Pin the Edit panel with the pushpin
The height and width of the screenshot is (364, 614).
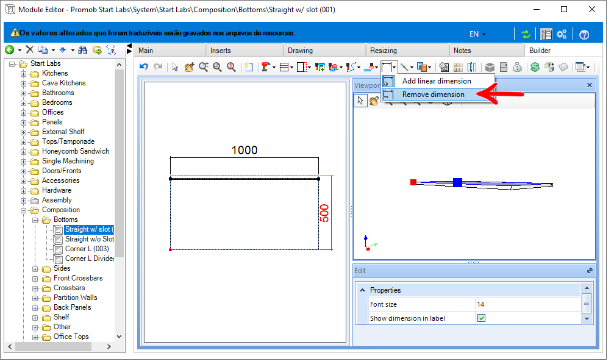(589, 271)
